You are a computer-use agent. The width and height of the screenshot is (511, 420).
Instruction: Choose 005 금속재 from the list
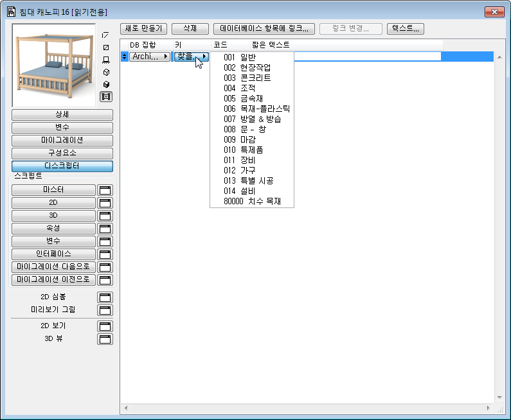[x=252, y=98]
